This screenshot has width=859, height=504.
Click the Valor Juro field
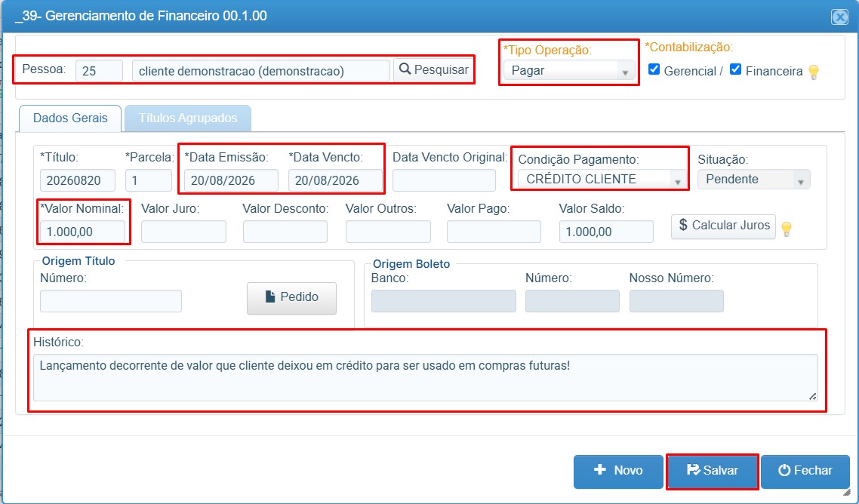point(183,232)
